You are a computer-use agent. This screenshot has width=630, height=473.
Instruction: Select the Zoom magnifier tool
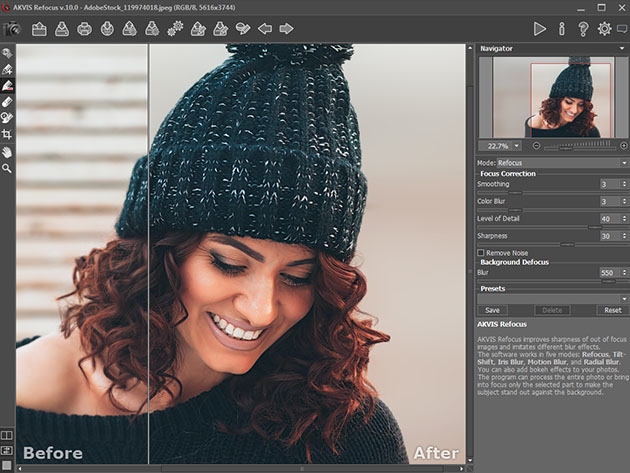tap(7, 168)
